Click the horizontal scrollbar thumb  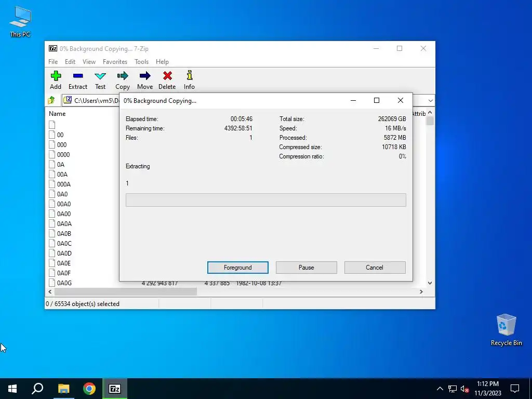tap(126, 291)
